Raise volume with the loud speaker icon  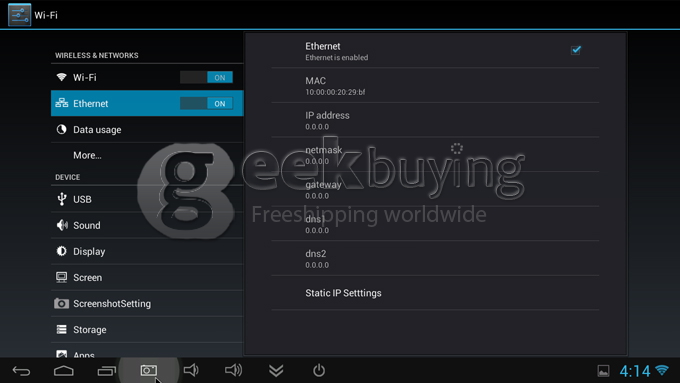point(233,370)
